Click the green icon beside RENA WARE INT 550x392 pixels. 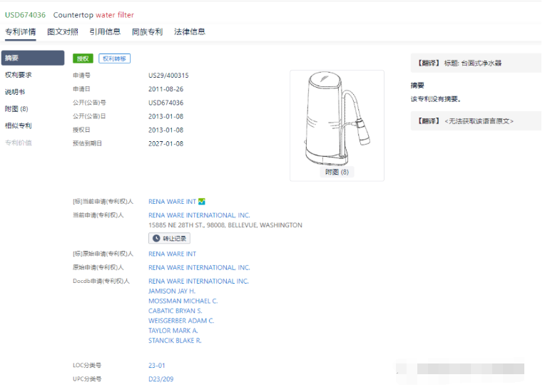click(x=202, y=202)
